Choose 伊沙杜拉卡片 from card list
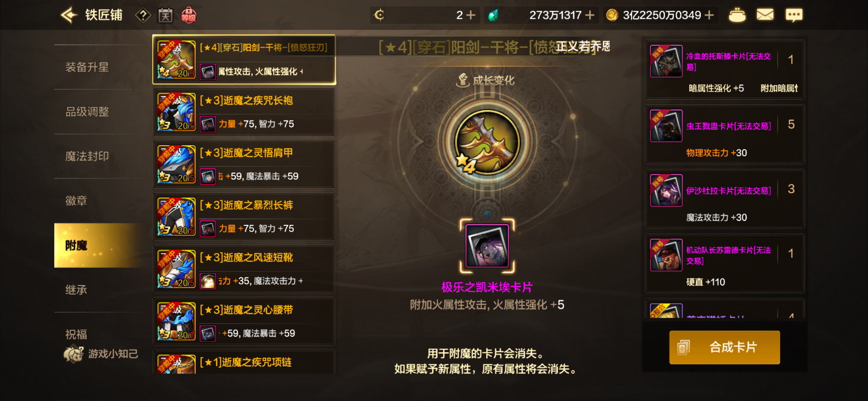The height and width of the screenshot is (401, 868). pos(724,199)
